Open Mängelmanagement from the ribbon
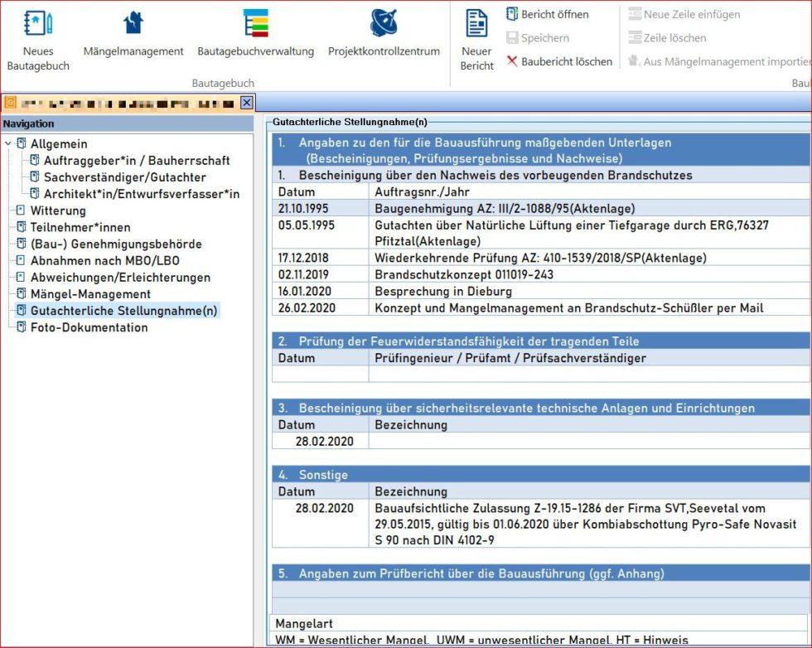812x648 pixels. pyautogui.click(x=133, y=23)
